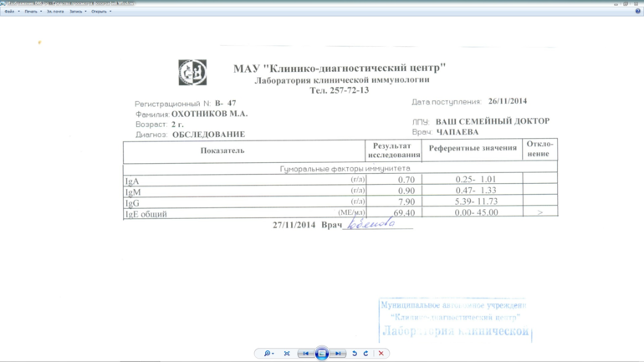This screenshot has height=362, width=644.
Task: Click the fit-to-window actual size icon
Action: coord(287,354)
